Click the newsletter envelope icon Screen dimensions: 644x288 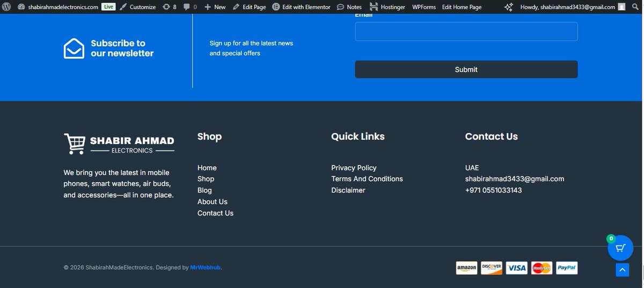click(74, 48)
